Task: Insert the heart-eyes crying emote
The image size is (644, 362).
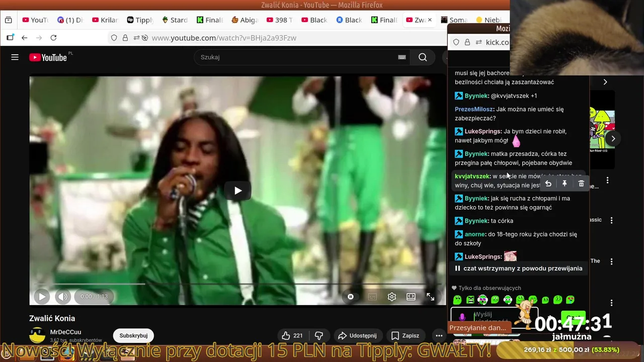Action: pos(570,300)
